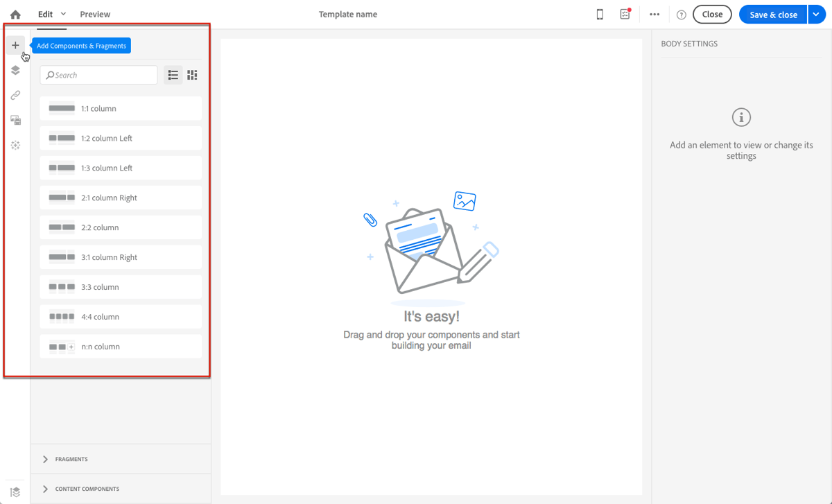Click the Save & close button
The image size is (832, 504).
[772, 14]
